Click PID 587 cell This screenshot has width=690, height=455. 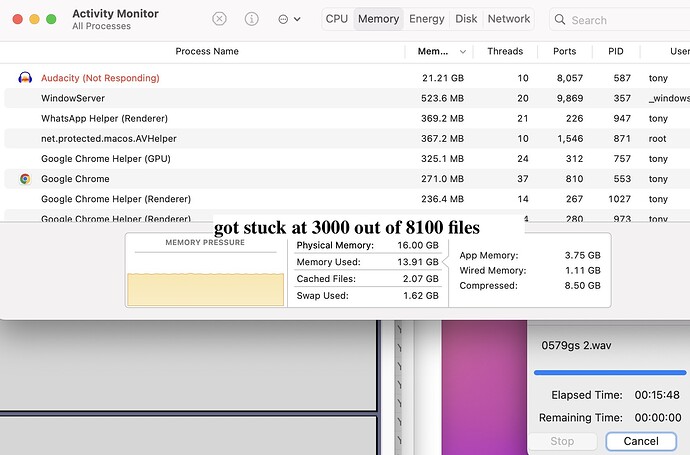point(622,78)
